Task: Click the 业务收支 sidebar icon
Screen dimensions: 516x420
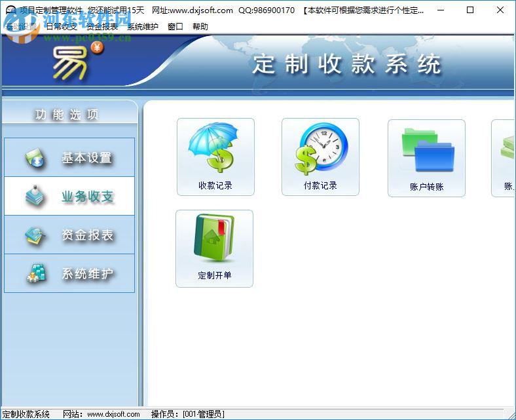Action: [34, 197]
